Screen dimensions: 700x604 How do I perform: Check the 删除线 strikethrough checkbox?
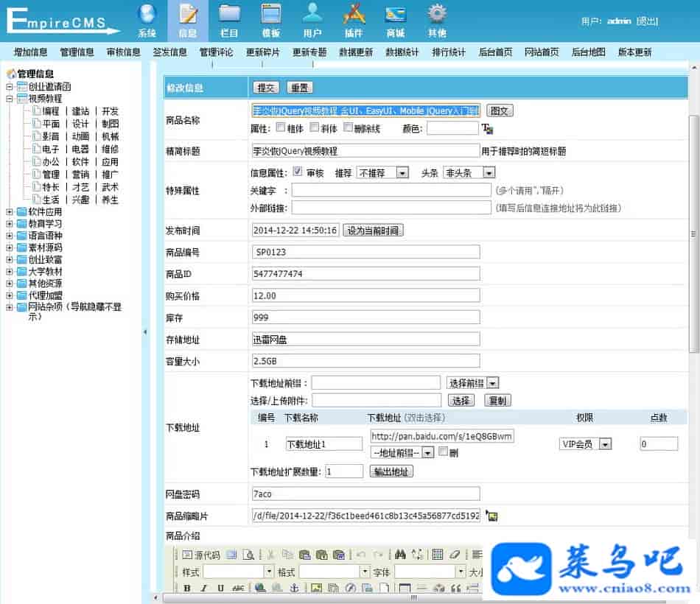tap(349, 127)
